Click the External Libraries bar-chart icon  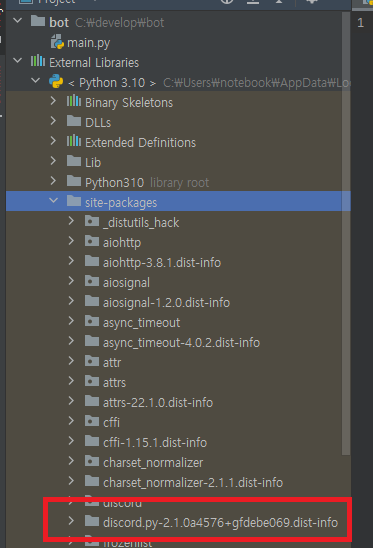(x=38, y=61)
